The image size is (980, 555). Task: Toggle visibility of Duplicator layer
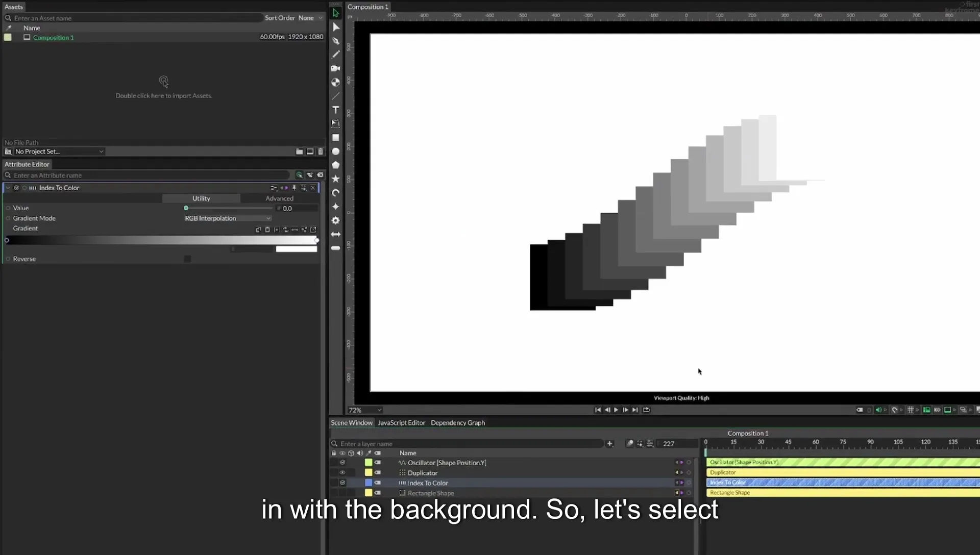tap(342, 473)
